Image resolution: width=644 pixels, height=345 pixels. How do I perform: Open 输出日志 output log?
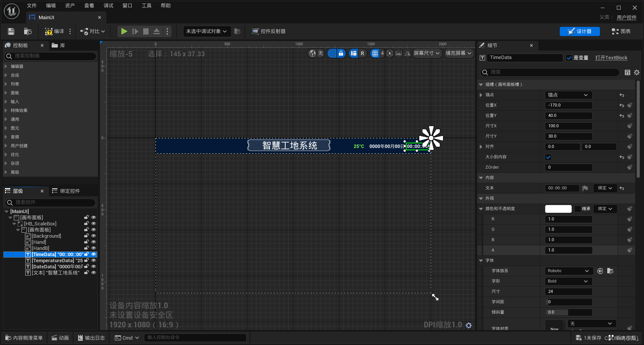click(x=92, y=338)
